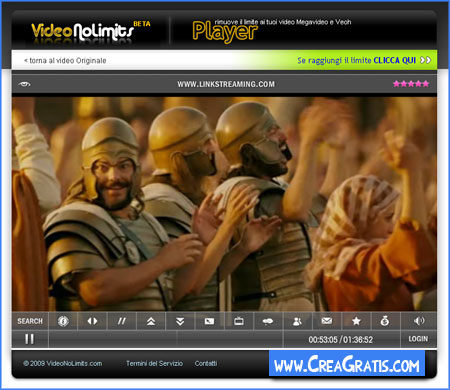The width and height of the screenshot is (450, 390).
Task: Click the money bag icon
Action: (x=385, y=321)
